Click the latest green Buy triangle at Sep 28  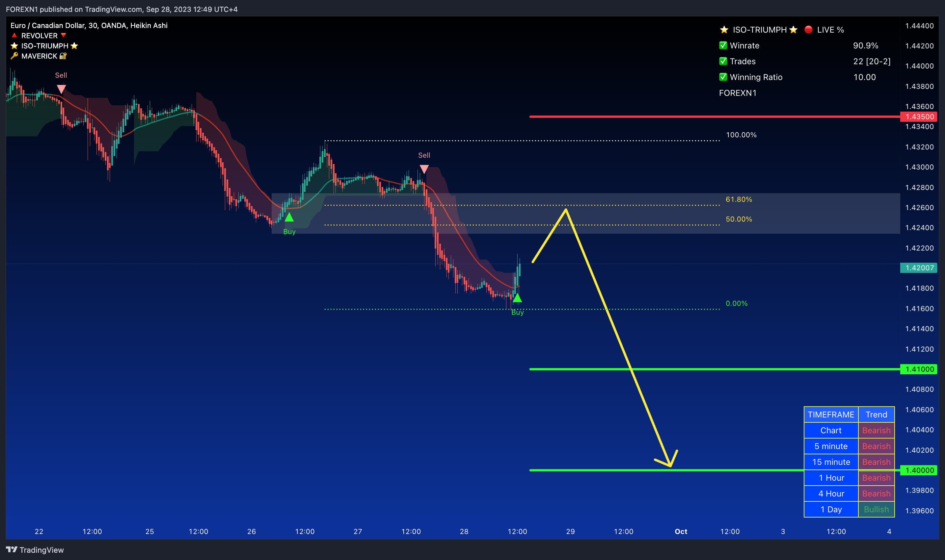(517, 298)
